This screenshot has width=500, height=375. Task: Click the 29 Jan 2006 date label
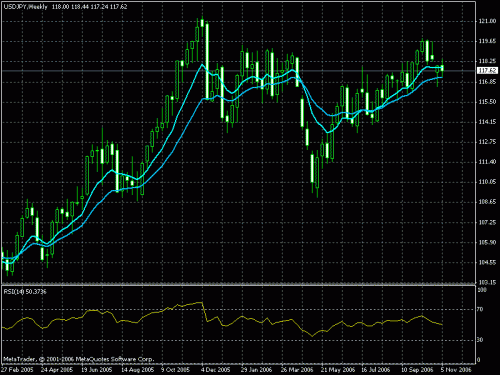click(256, 370)
